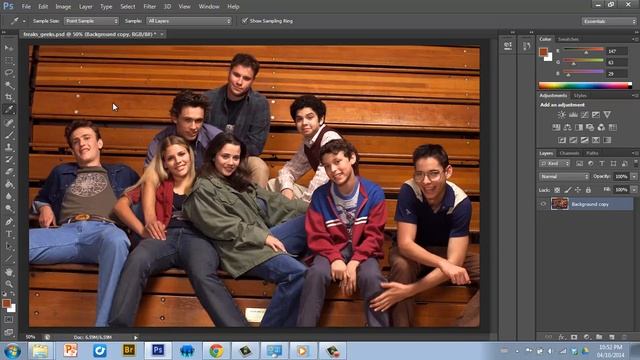Expand the status bar document info arrow
Viewport: 640px width, 360px height.
click(136, 338)
